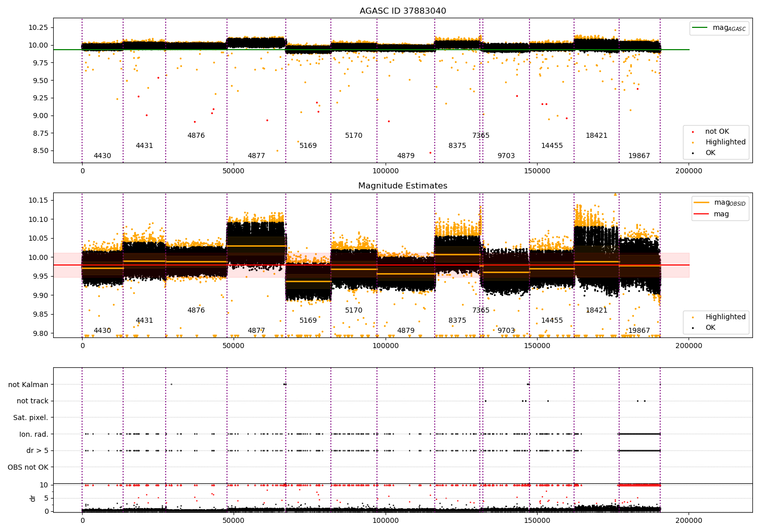
Task: Click the 50000 x-tick in Magnitude Estimates panel
Action: [x=234, y=346]
